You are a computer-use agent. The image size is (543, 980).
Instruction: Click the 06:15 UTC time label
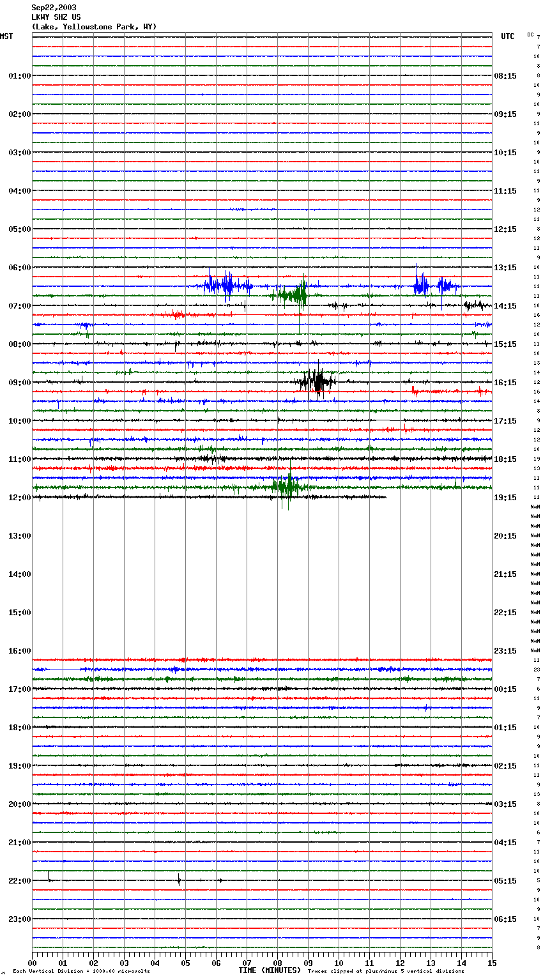pyautogui.click(x=505, y=919)
